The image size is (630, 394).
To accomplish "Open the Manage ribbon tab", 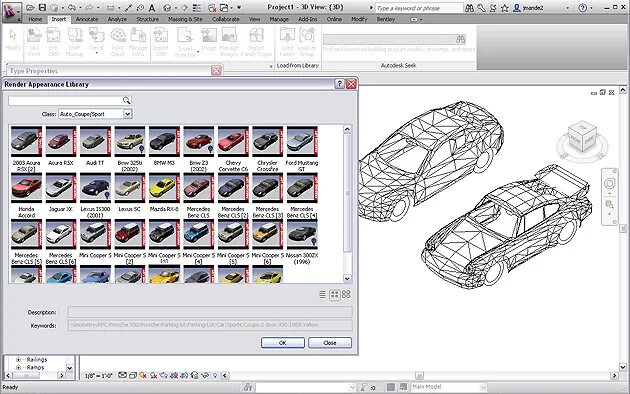I will [x=279, y=19].
